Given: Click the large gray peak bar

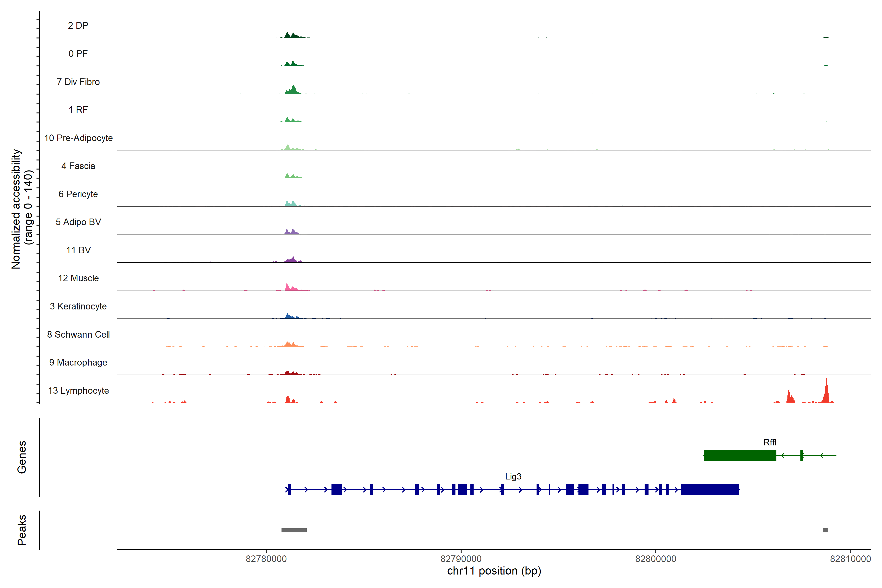Looking at the screenshot, I should (x=294, y=530).
